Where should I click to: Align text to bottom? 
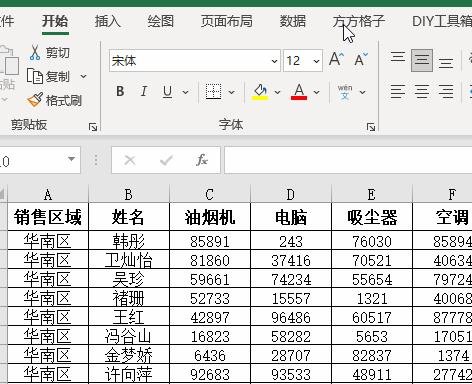pyautogui.click(x=446, y=63)
